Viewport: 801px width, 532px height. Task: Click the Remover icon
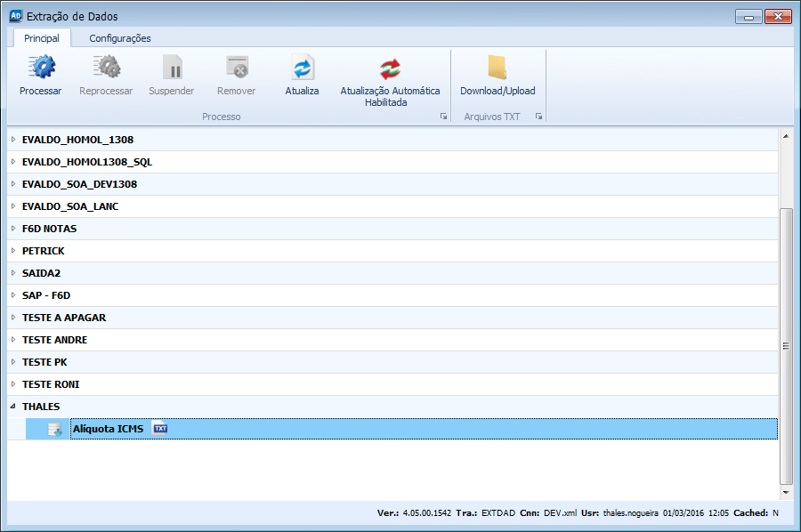[236, 69]
